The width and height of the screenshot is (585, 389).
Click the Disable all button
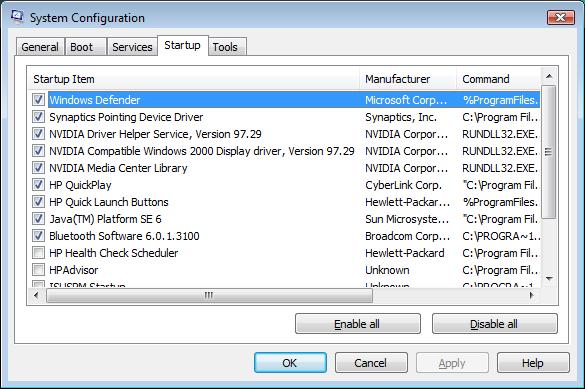(x=494, y=324)
